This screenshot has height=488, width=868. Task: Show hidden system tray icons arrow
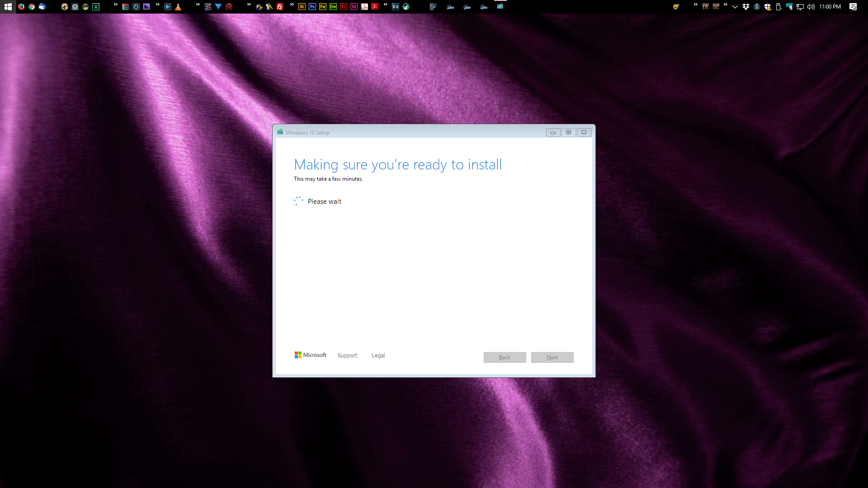point(735,7)
